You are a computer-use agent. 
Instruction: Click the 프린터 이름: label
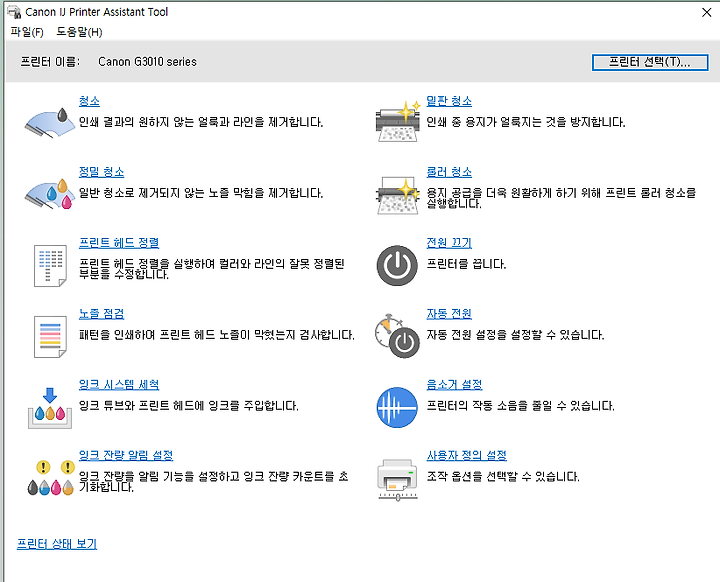(x=50, y=62)
